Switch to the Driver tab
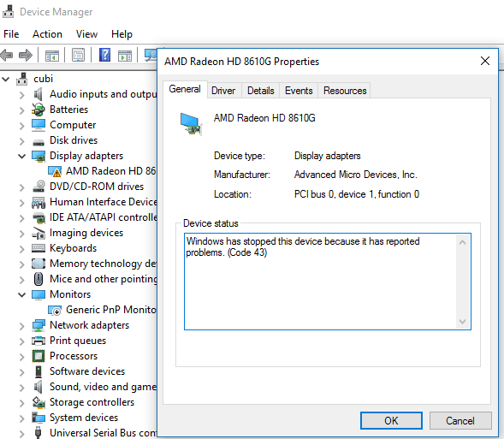504x439 pixels. click(x=223, y=91)
